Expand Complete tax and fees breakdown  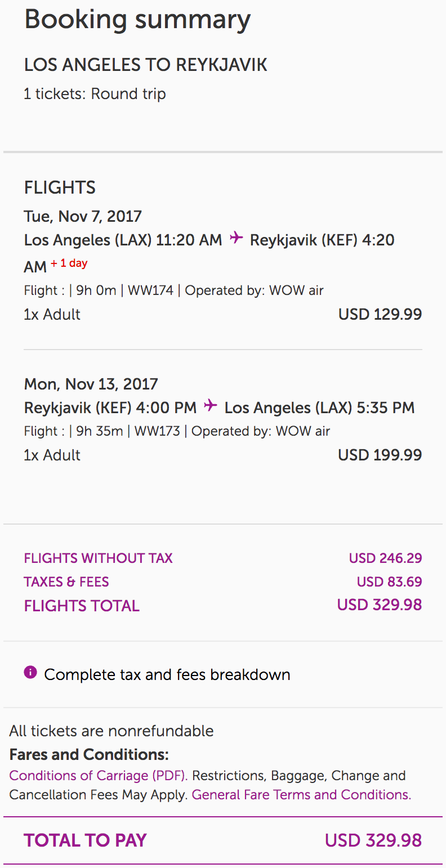[167, 674]
